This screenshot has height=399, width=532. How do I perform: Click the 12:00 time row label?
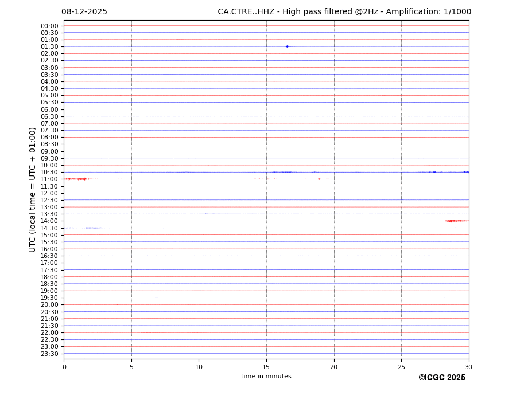tap(49, 193)
